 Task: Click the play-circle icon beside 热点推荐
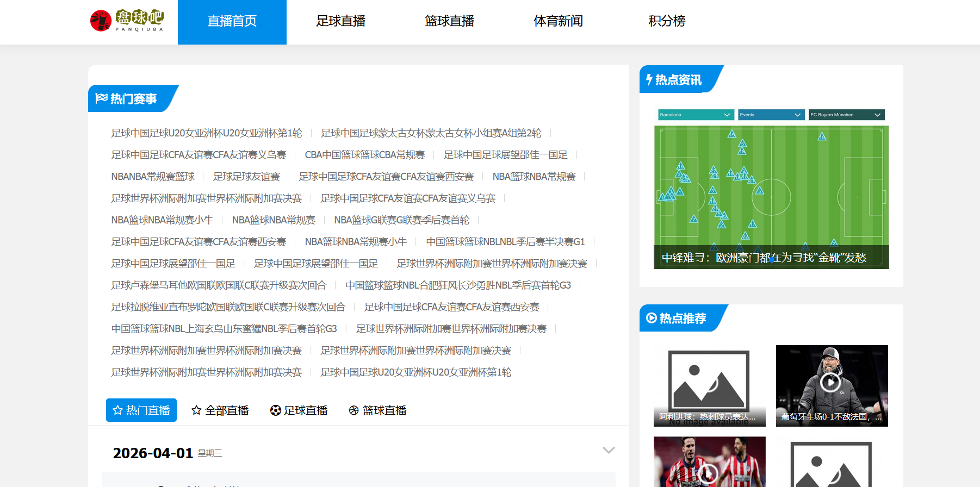[x=651, y=318]
